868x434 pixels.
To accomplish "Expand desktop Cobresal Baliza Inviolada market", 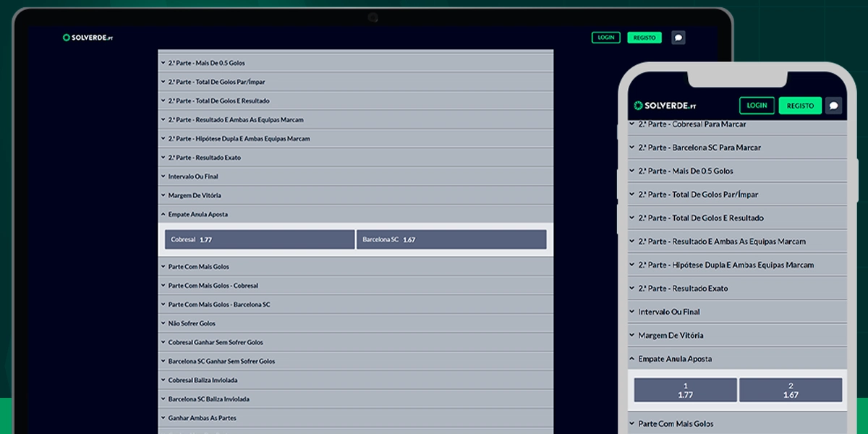I will [203, 380].
